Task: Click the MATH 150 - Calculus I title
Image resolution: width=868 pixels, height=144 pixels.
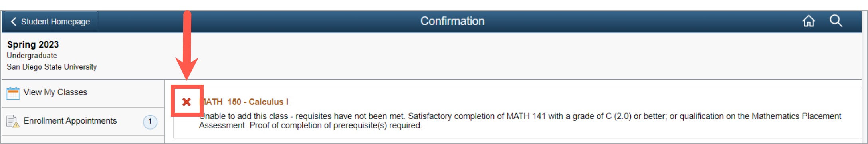Action: pyautogui.click(x=244, y=102)
